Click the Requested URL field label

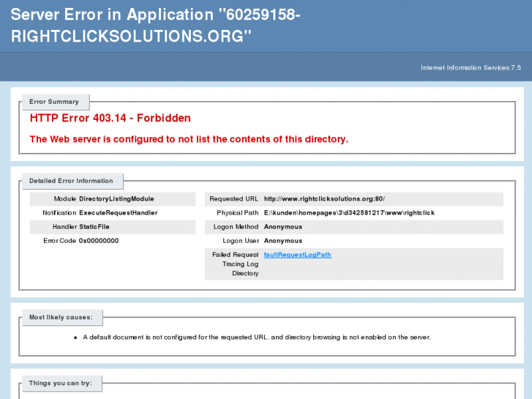point(233,199)
